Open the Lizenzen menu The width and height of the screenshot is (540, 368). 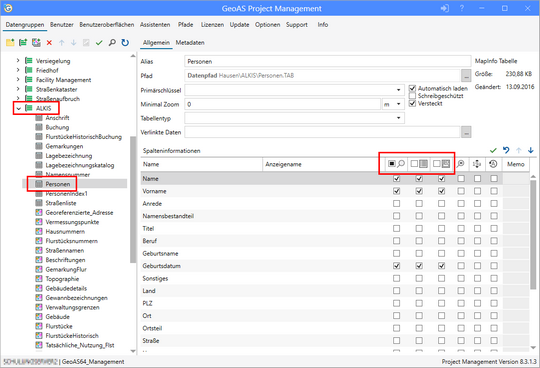[x=212, y=25]
